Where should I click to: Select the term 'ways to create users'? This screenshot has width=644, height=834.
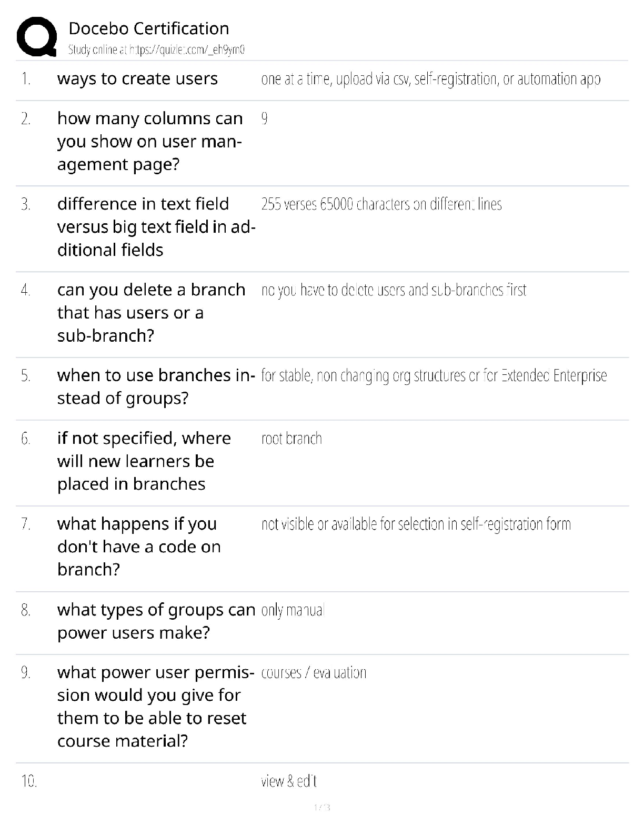coord(137,79)
